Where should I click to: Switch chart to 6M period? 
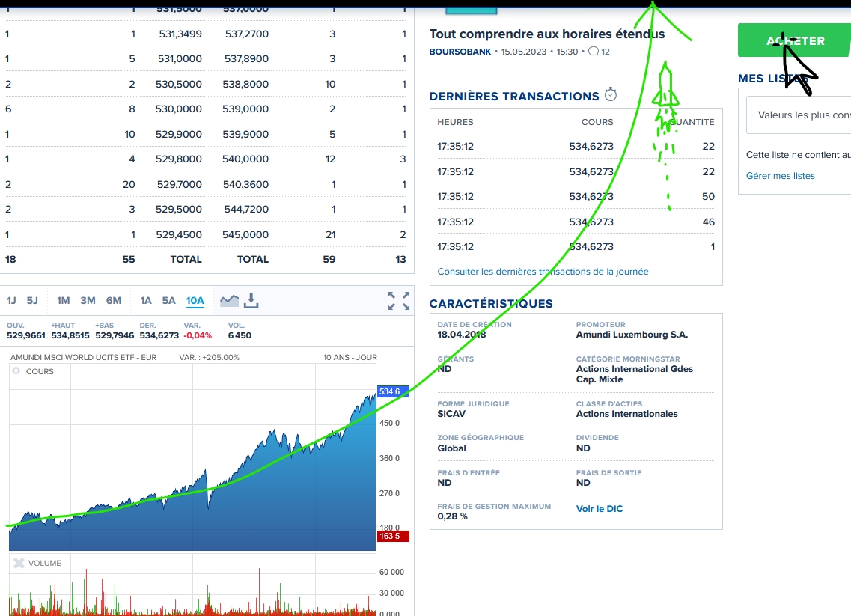click(114, 301)
